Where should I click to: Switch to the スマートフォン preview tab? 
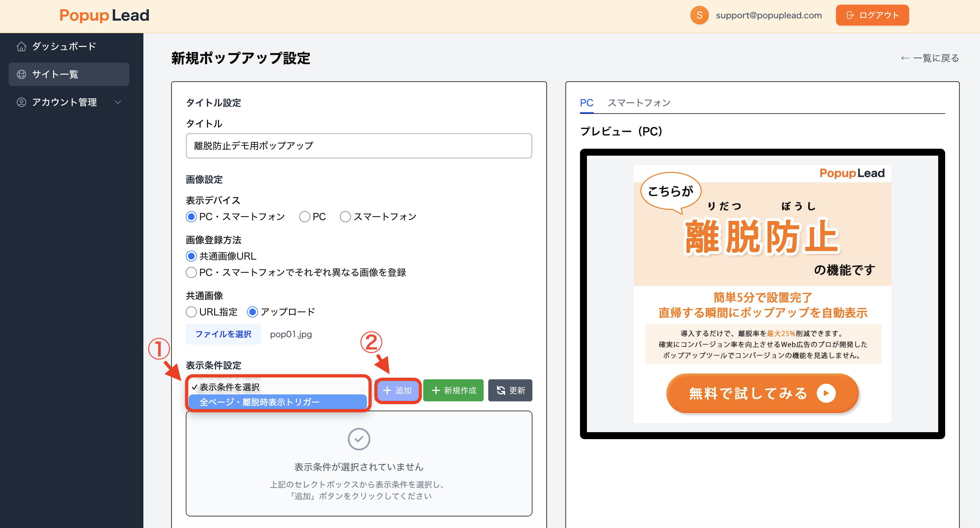coord(639,103)
